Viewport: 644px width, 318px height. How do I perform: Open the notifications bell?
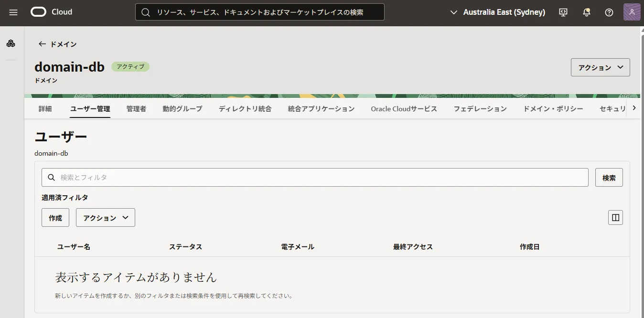click(x=587, y=12)
